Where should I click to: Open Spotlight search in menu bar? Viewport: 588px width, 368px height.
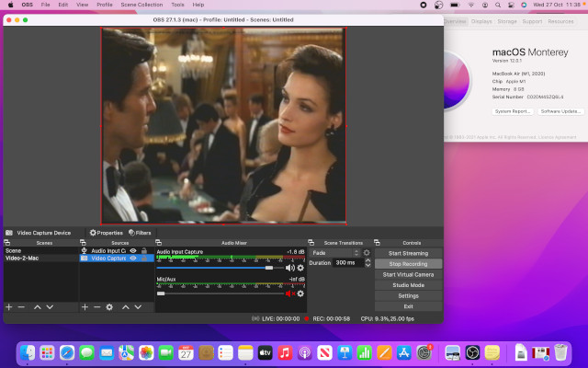498,5
